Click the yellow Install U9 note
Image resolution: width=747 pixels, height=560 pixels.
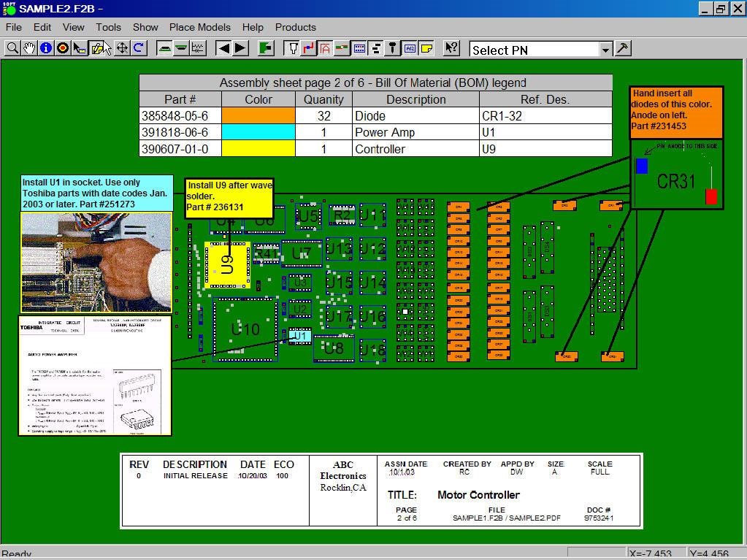[229, 198]
